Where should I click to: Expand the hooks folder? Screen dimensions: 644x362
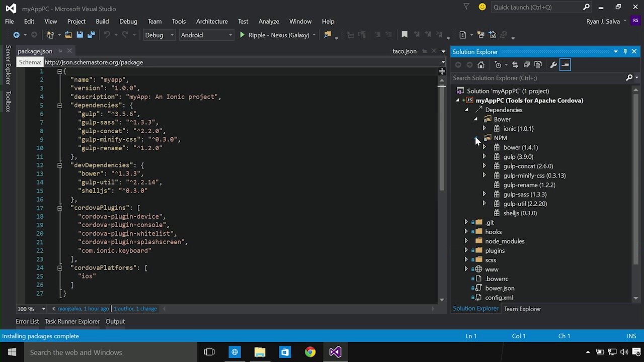click(466, 232)
